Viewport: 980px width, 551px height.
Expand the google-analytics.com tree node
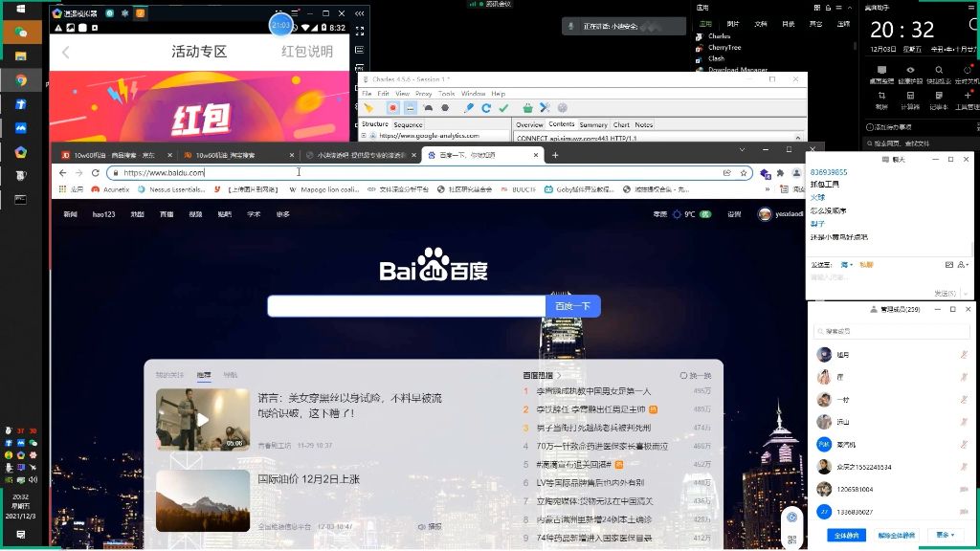coord(364,136)
